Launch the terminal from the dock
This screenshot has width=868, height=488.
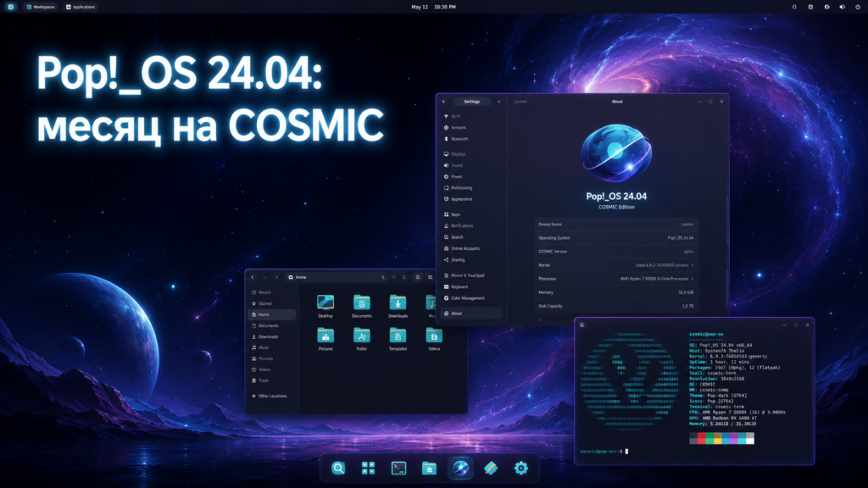[398, 468]
